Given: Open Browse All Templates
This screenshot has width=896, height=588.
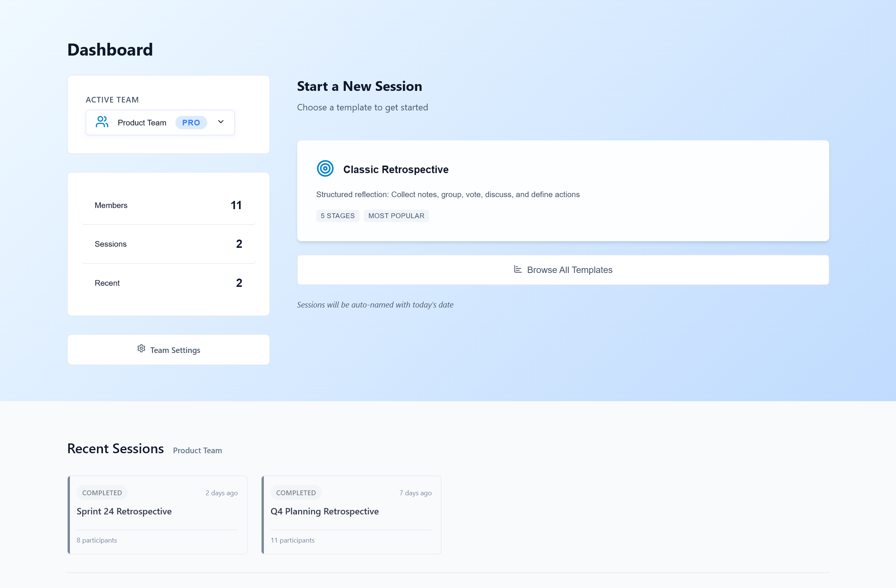Looking at the screenshot, I should pyautogui.click(x=563, y=270).
